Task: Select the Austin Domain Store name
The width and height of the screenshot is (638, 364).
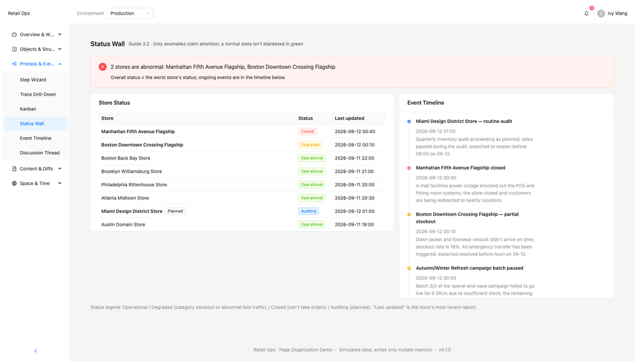Action: [x=123, y=224]
